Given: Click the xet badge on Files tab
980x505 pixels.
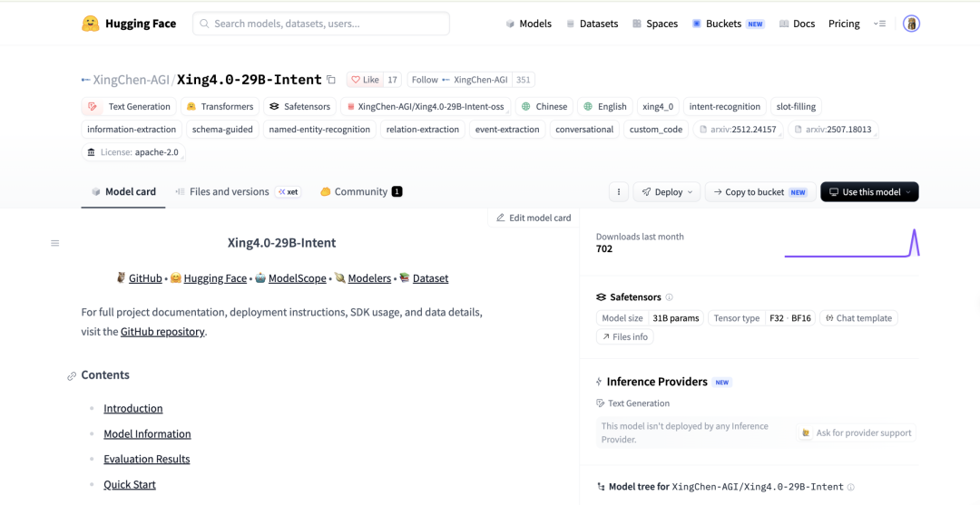Looking at the screenshot, I should pyautogui.click(x=289, y=191).
